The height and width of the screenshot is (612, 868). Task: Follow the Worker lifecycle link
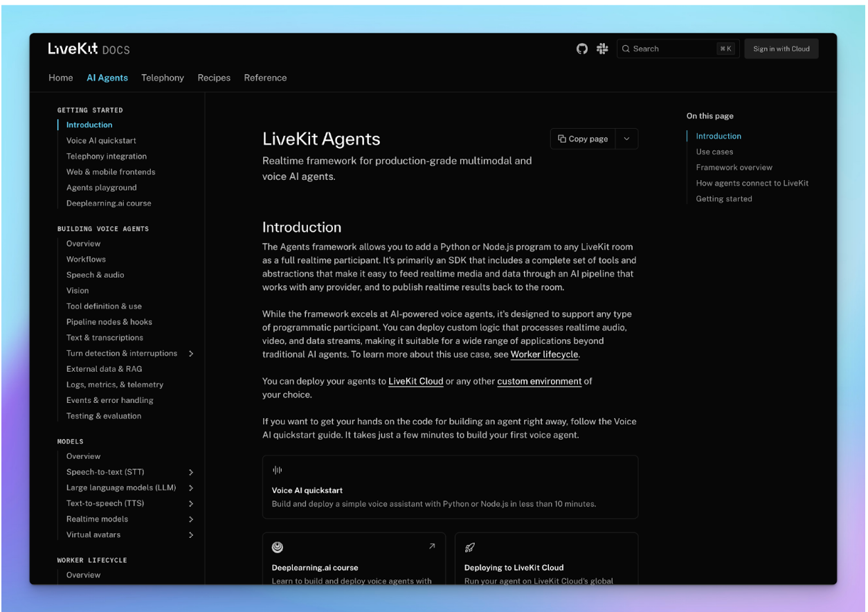click(x=544, y=354)
